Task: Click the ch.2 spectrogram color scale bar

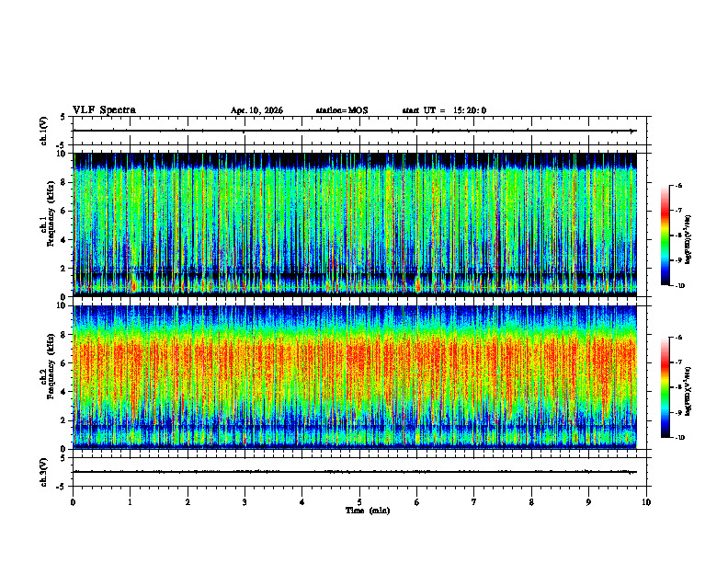Action: (665, 387)
